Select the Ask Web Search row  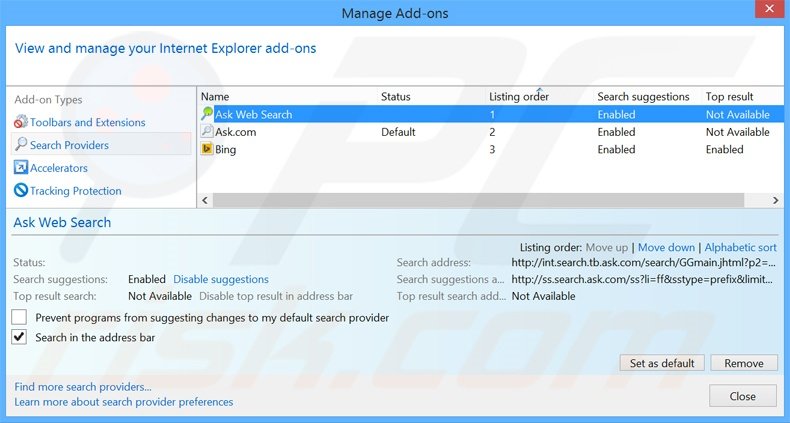[x=491, y=114]
